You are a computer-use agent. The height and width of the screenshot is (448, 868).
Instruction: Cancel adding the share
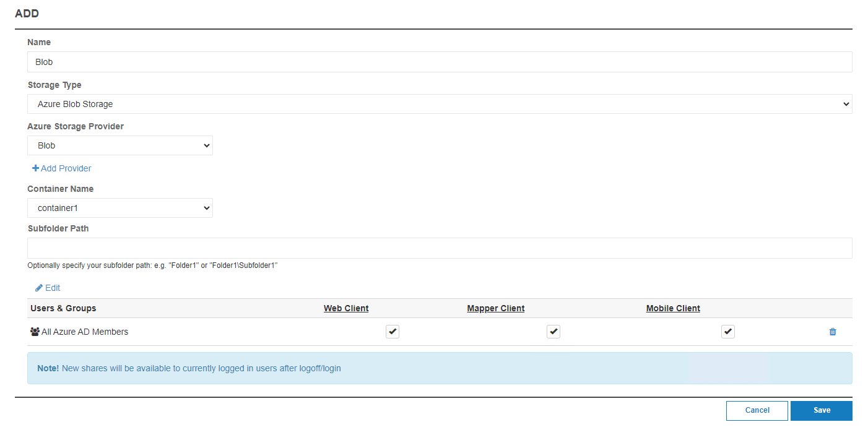(757, 410)
